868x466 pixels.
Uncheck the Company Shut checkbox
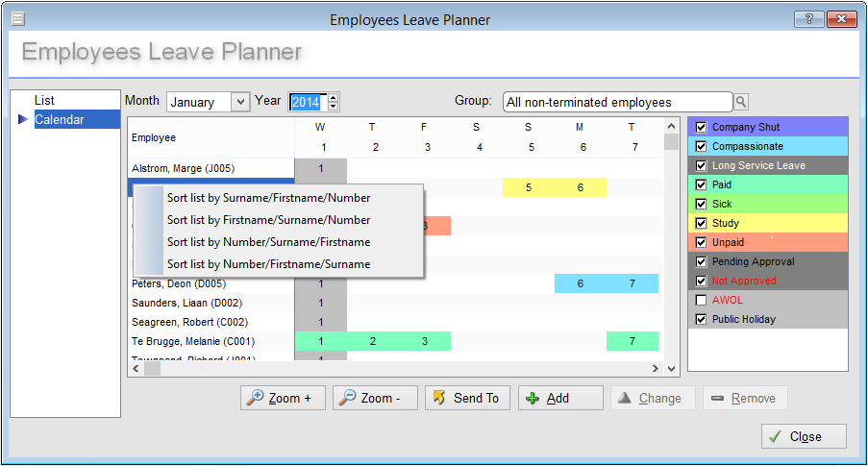pos(702,127)
